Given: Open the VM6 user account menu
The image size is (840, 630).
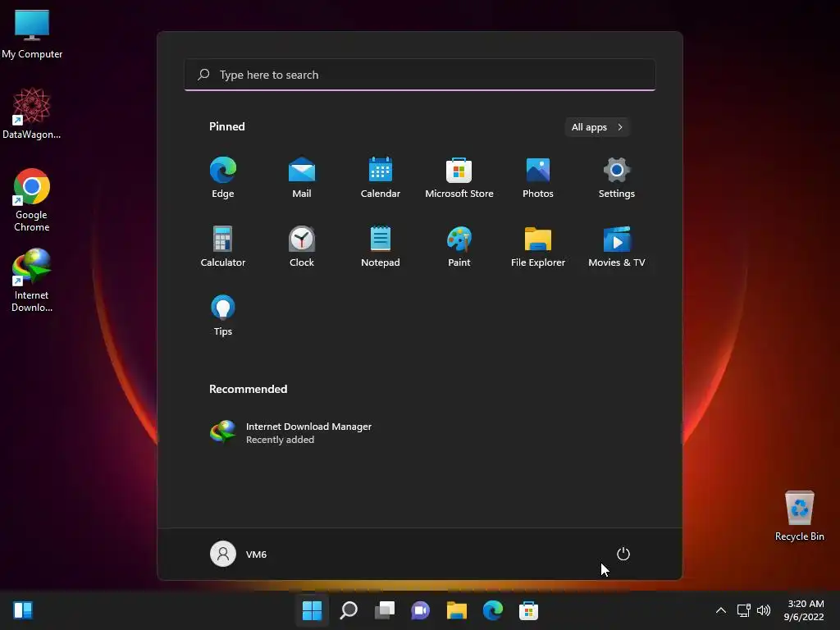Looking at the screenshot, I should pos(239,554).
